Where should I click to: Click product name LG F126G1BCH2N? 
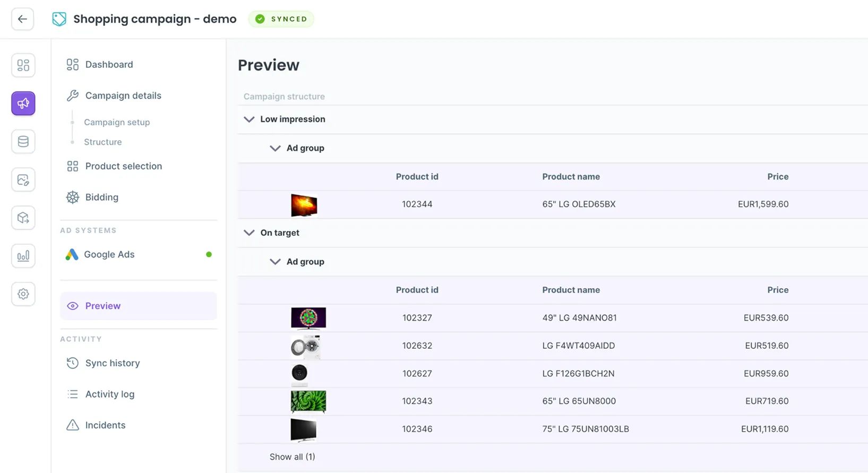[x=579, y=374]
